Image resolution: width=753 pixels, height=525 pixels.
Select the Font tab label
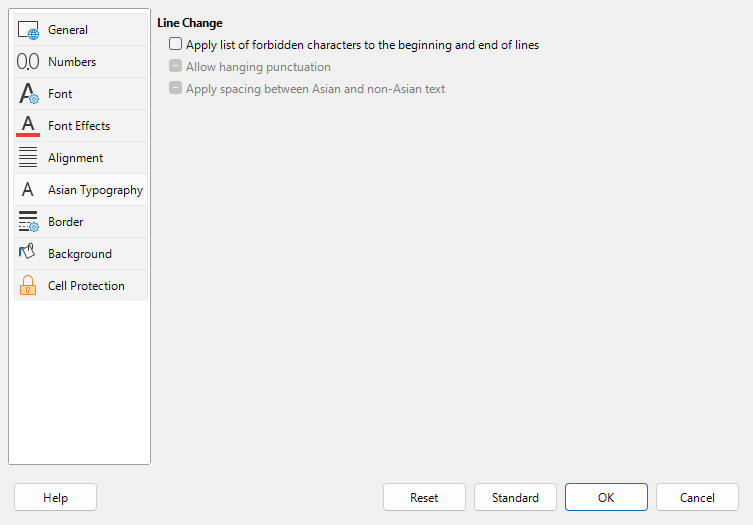(x=60, y=94)
